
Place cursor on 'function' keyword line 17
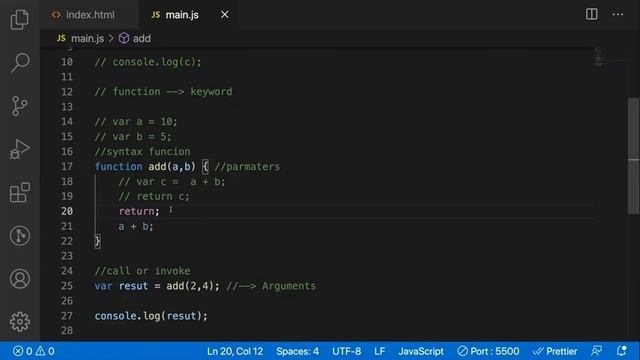point(118,167)
